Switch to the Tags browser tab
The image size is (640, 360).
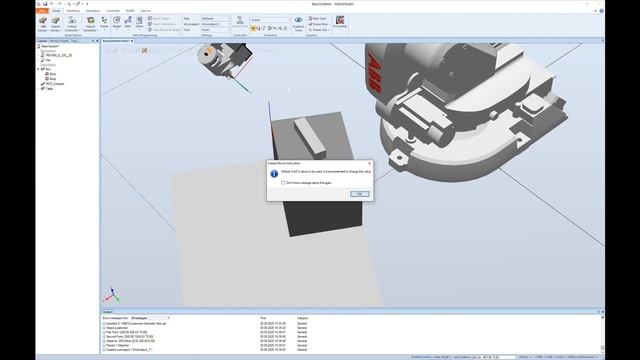74,41
